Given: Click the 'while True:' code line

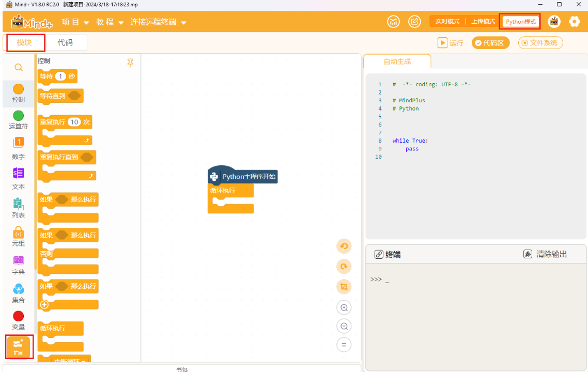Looking at the screenshot, I should coord(410,141).
